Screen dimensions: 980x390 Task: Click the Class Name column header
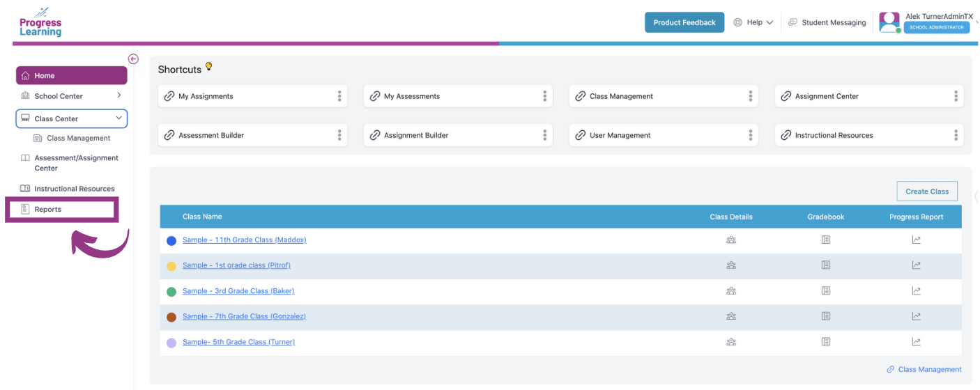pos(202,217)
